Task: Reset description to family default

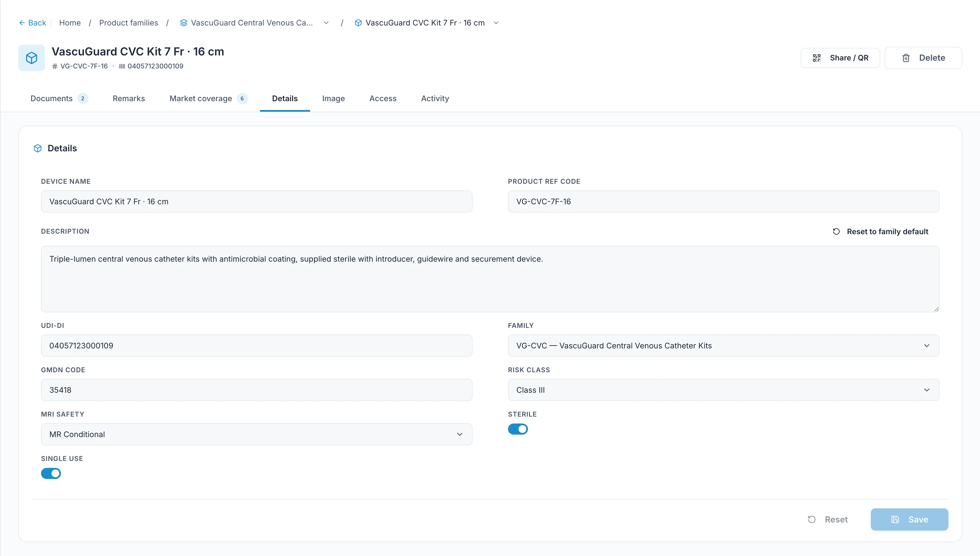Action: (880, 231)
